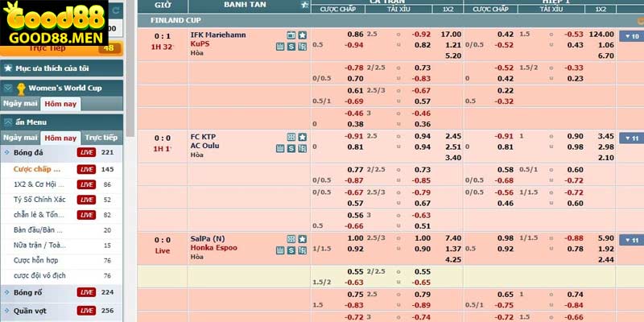644x322 pixels.
Task: Expand the Bóng đá sport arrow
Action: click(7, 152)
